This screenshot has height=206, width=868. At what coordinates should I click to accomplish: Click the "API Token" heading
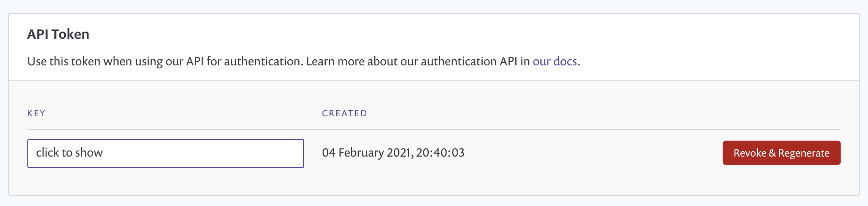click(x=58, y=34)
